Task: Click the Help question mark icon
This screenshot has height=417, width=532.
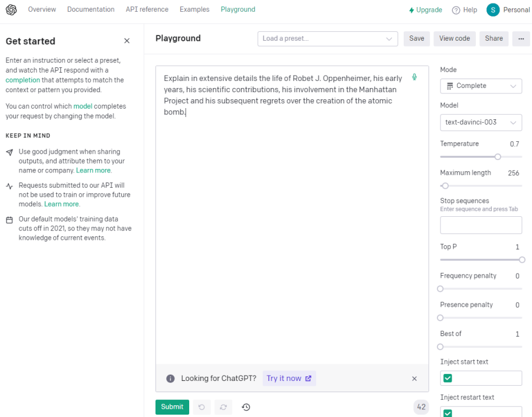Action: coord(456,10)
